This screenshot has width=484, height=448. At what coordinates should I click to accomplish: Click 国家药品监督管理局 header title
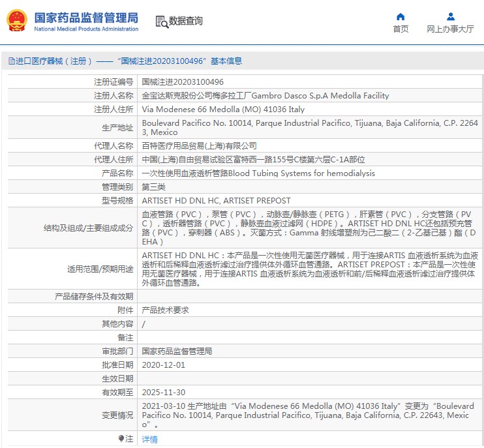click(x=86, y=18)
